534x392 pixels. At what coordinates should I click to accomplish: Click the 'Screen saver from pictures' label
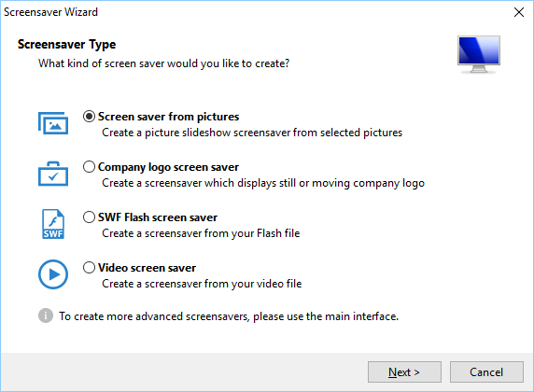pos(169,117)
